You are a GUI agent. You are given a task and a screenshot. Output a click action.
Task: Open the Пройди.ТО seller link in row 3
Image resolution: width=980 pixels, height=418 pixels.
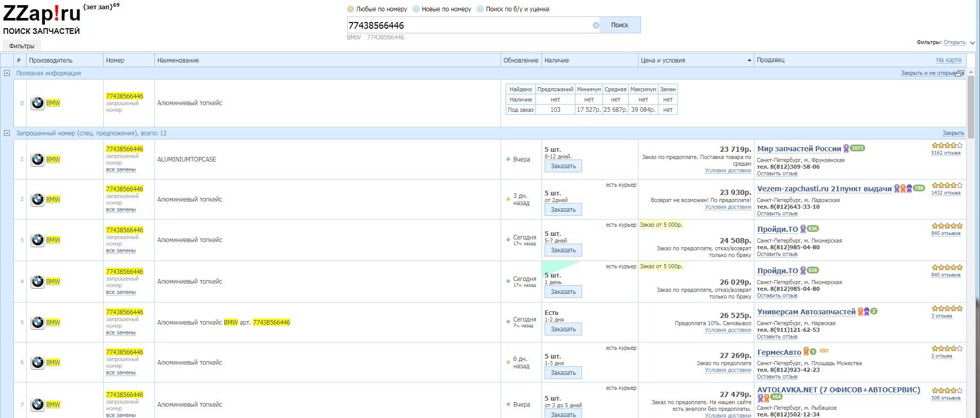777,229
